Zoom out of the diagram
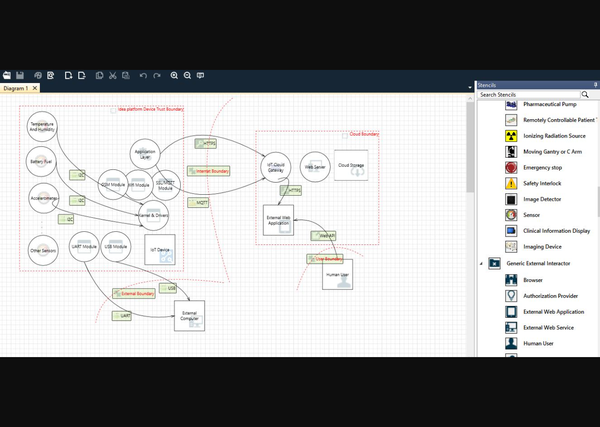Screen dimensions: 600x427 pos(187,75)
